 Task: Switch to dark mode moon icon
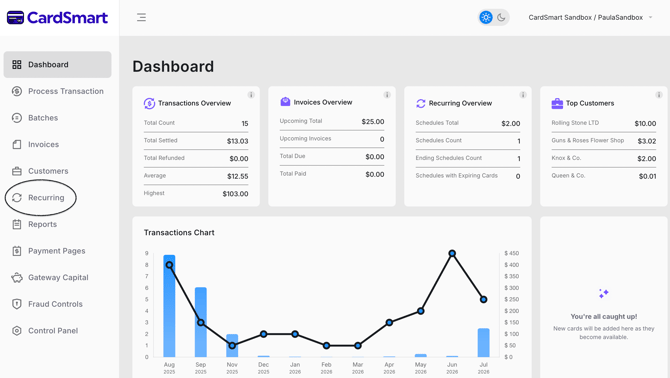(501, 18)
